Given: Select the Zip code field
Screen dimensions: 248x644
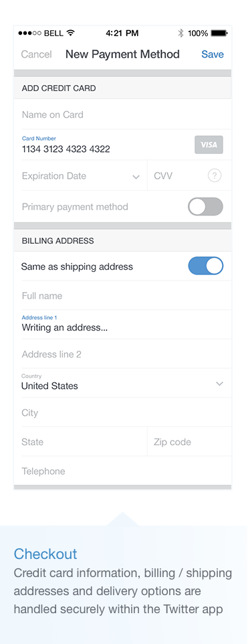Looking at the screenshot, I should (189, 442).
